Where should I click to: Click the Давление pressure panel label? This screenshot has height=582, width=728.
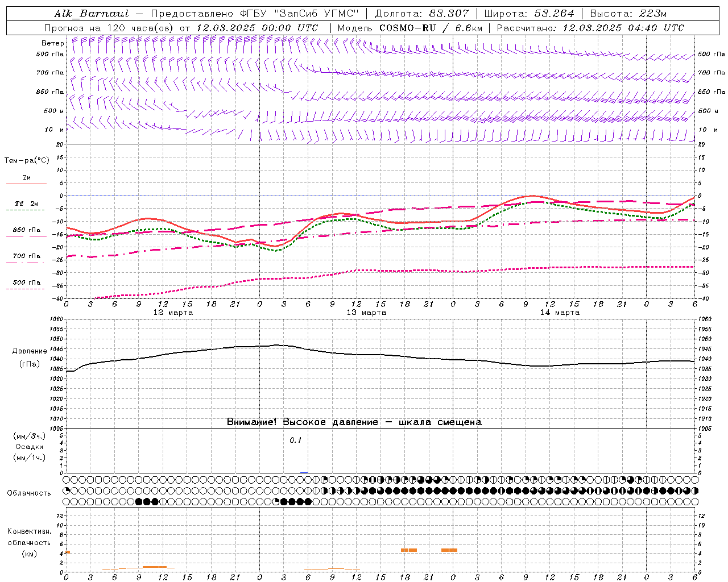30,351
